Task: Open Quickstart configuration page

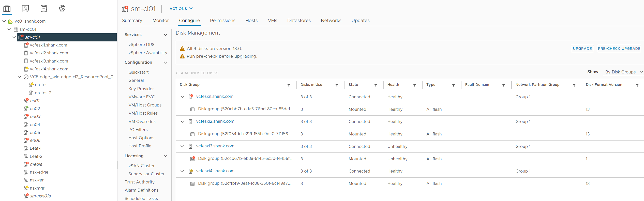Action: point(139,72)
